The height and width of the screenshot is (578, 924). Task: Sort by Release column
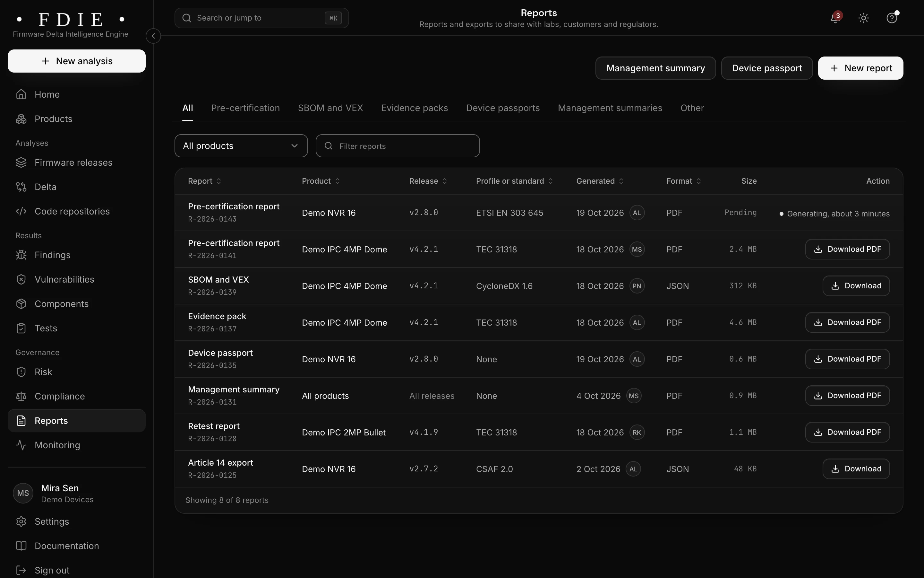pos(428,181)
